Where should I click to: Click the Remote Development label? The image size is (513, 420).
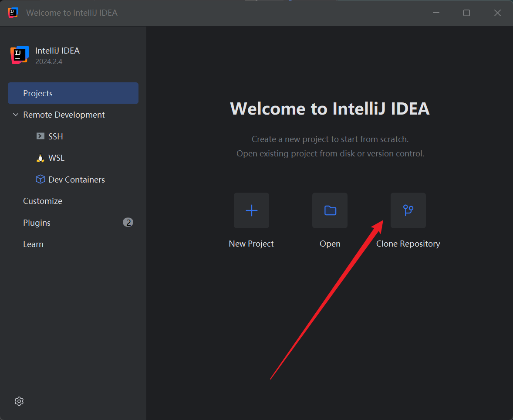(x=64, y=115)
